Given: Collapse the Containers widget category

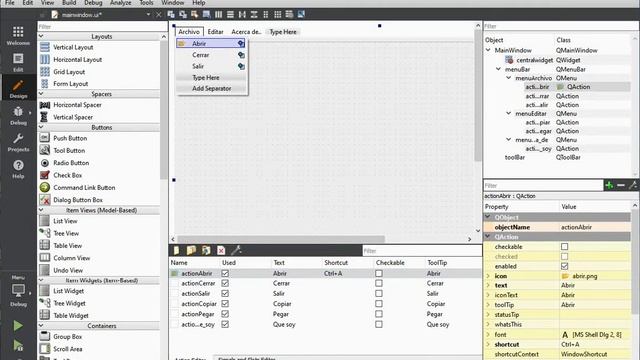Looking at the screenshot, I should pos(41,326).
